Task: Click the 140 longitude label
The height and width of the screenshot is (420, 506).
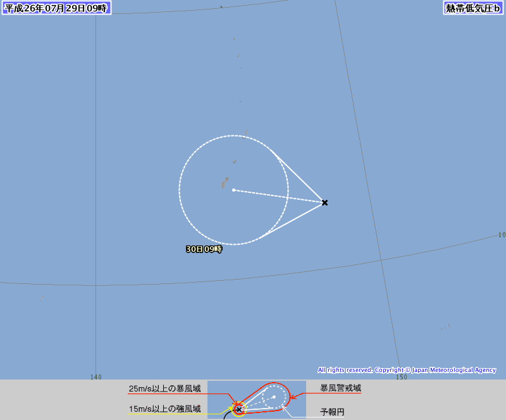Action: pos(96,377)
